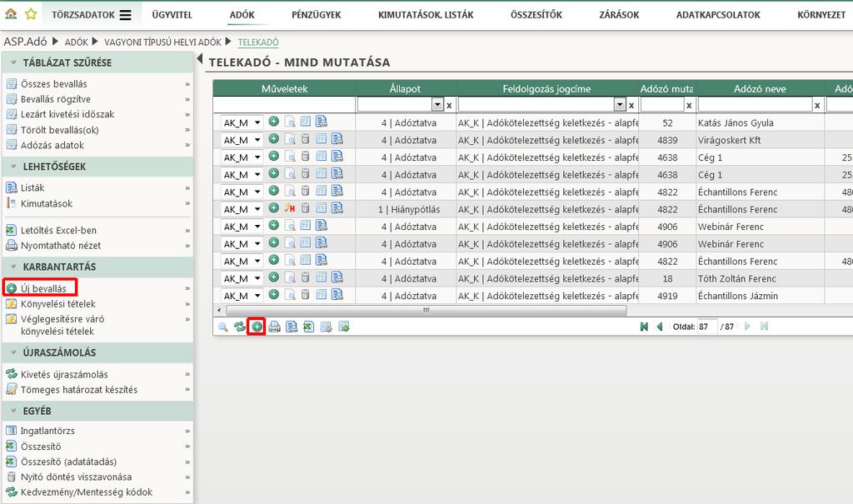Click the Adózó mutató filter input
This screenshot has width=853, height=504.
pos(661,104)
